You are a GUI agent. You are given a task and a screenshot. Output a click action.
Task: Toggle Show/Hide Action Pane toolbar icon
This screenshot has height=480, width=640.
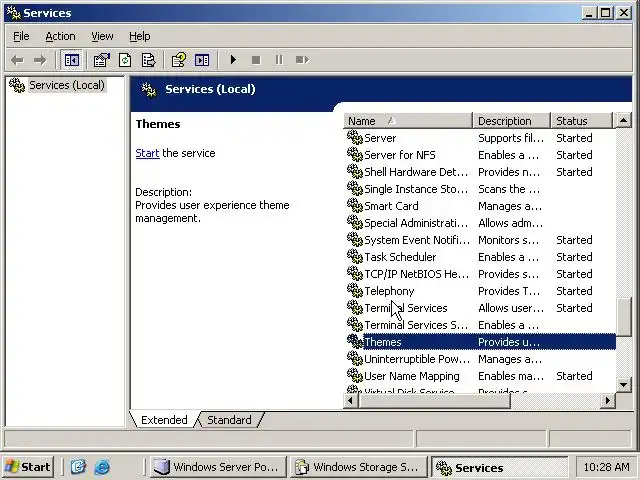tap(202, 60)
